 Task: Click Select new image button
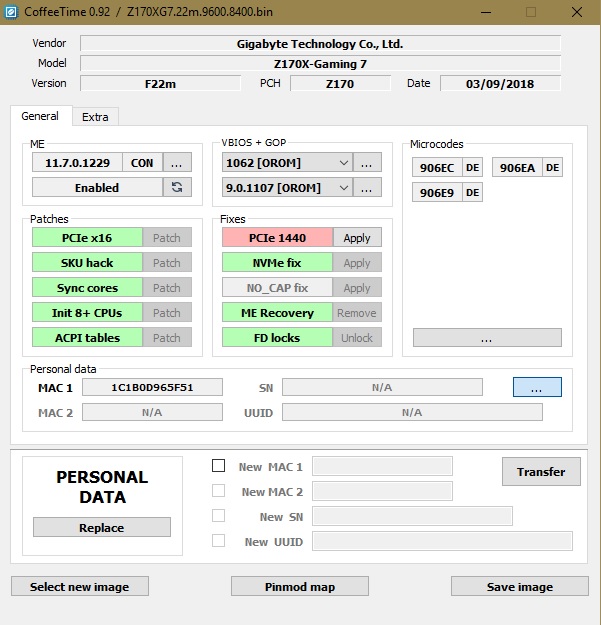click(x=80, y=586)
